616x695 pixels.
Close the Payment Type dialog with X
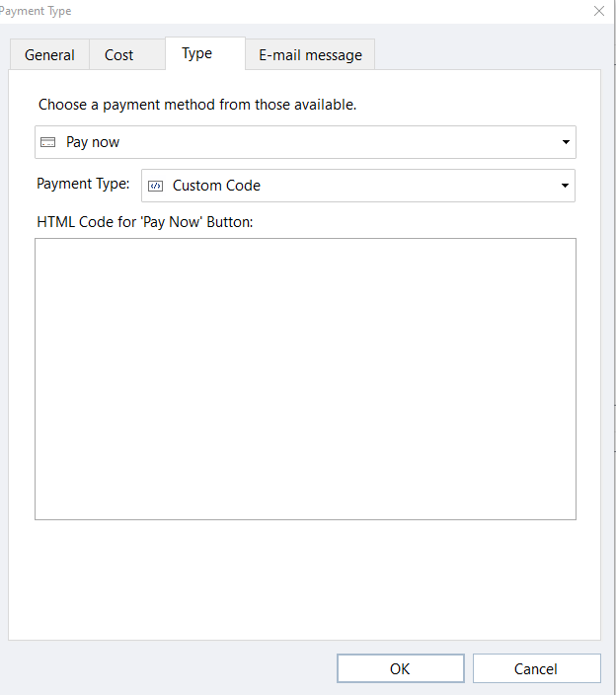598,11
